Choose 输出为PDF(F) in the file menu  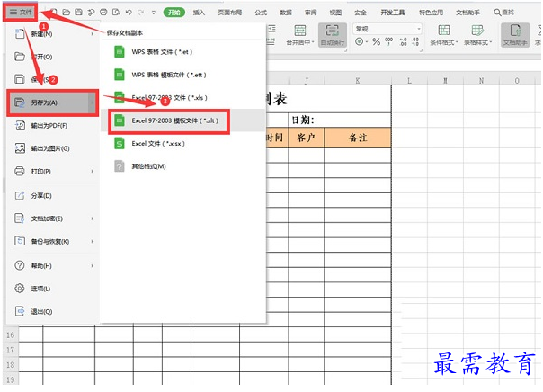[x=53, y=125]
